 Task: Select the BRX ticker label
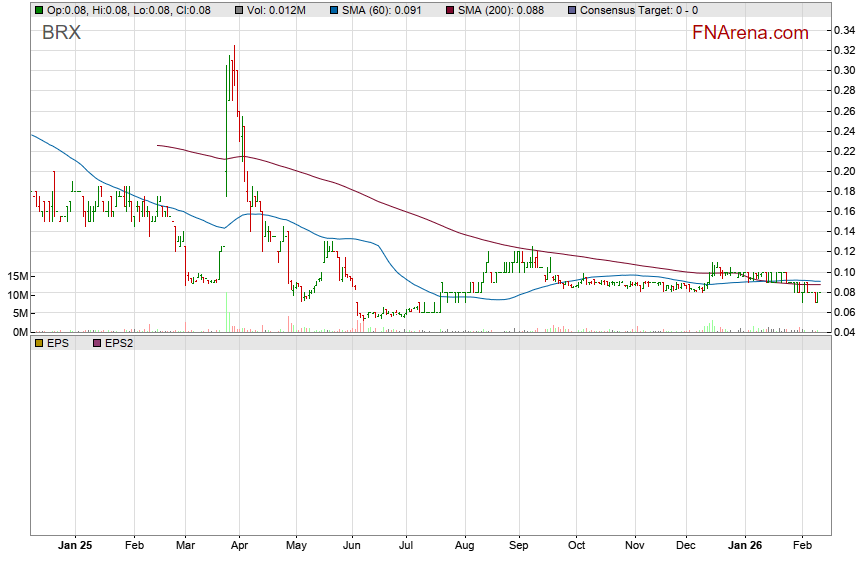(x=61, y=32)
